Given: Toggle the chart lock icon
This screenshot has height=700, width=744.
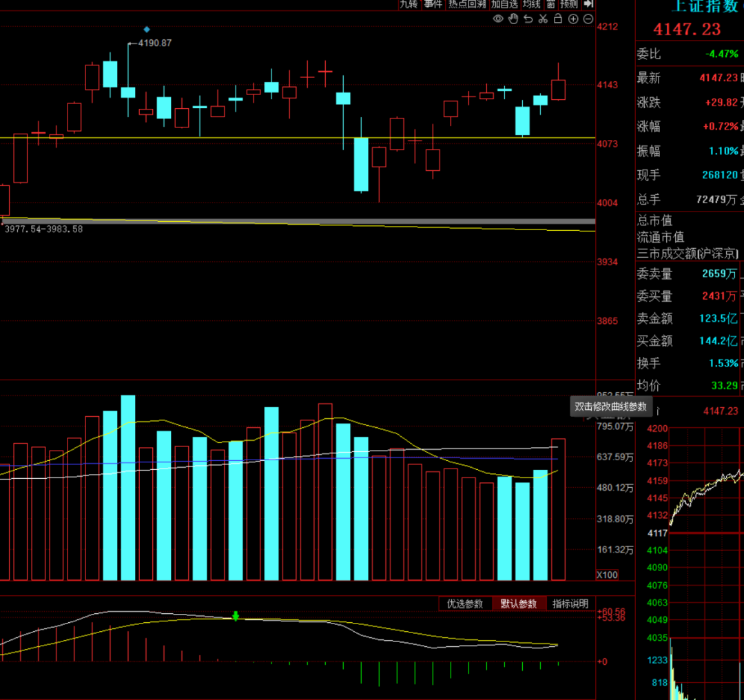Looking at the screenshot, I should [x=558, y=19].
